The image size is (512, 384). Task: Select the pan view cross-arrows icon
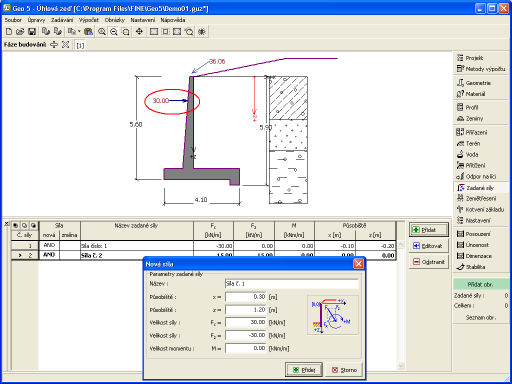coord(139,32)
